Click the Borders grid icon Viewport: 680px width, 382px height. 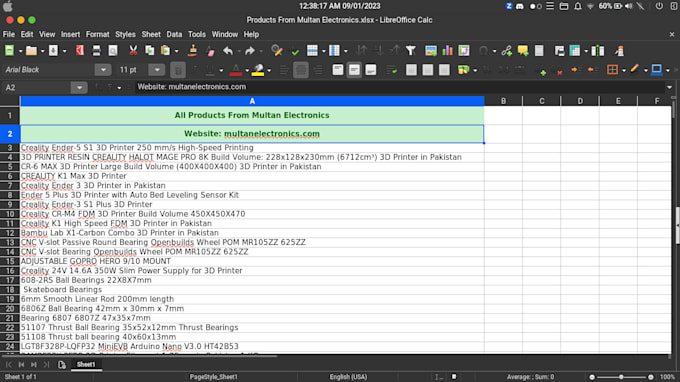click(x=612, y=70)
